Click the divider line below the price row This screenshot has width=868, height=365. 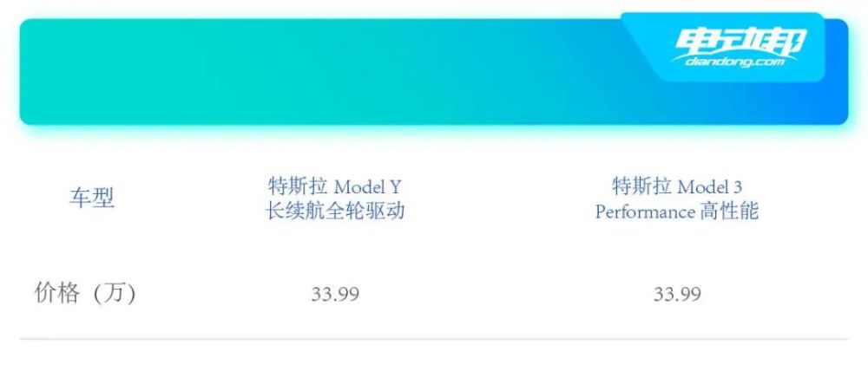(x=434, y=339)
